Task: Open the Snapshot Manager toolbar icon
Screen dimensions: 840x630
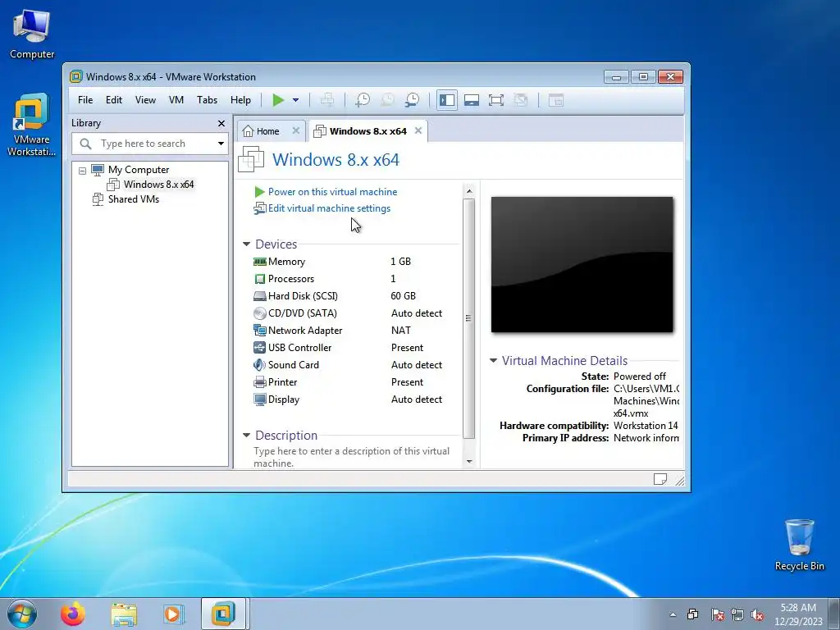Action: click(x=412, y=100)
